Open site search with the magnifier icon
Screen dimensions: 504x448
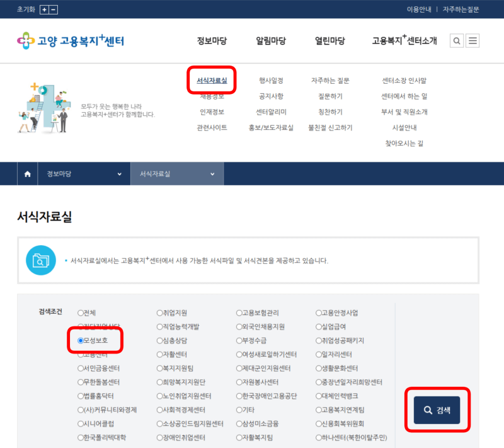pos(456,40)
